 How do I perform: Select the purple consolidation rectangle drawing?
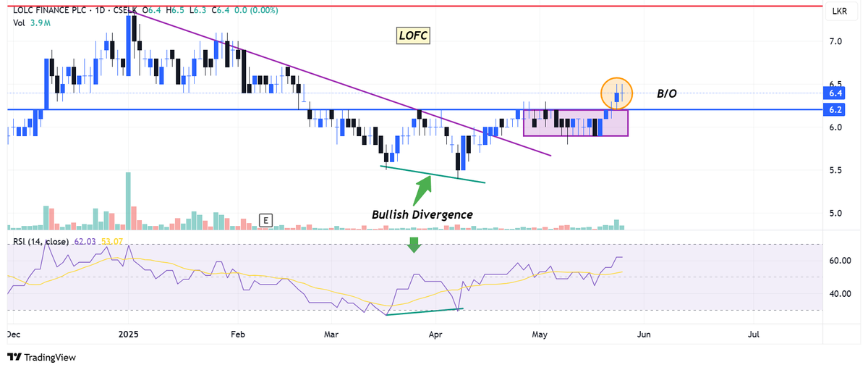click(576, 123)
